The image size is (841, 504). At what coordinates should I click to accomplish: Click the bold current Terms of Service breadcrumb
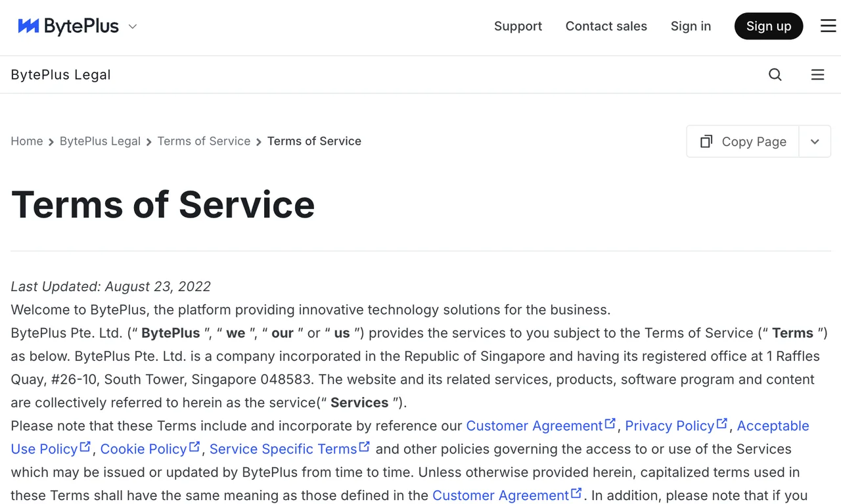[314, 141]
